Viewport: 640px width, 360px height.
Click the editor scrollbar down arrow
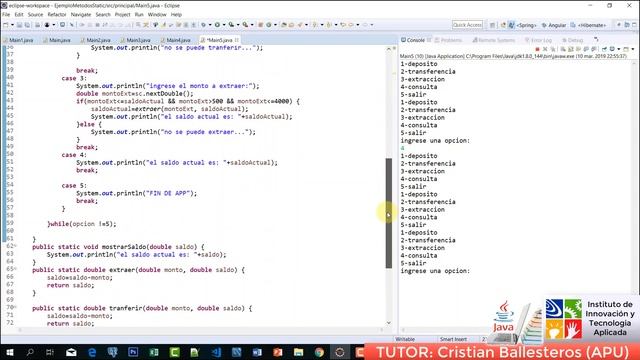[389, 322]
